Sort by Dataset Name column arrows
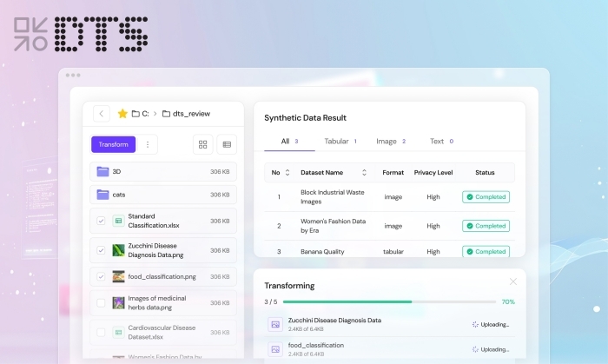The image size is (608, 364). tap(364, 173)
